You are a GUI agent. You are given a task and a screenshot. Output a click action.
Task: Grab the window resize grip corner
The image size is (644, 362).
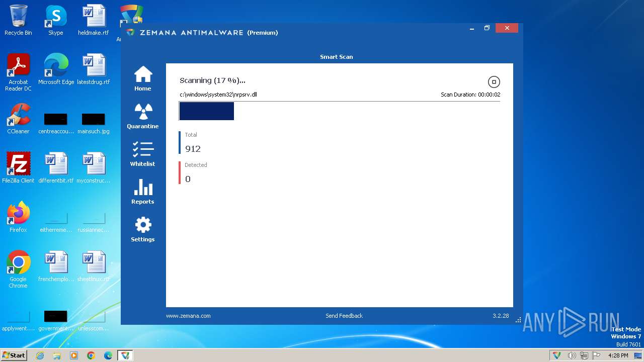click(519, 320)
